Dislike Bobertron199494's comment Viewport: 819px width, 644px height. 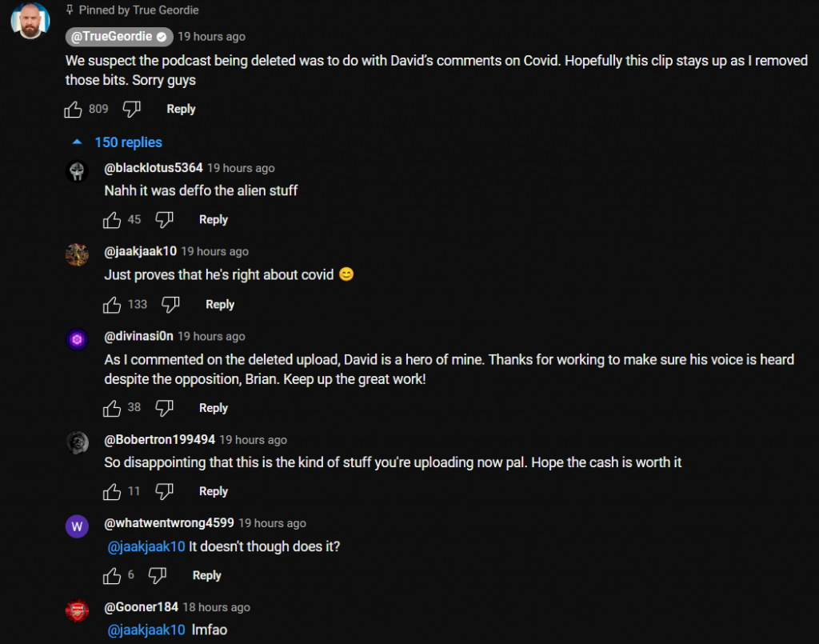click(x=165, y=491)
